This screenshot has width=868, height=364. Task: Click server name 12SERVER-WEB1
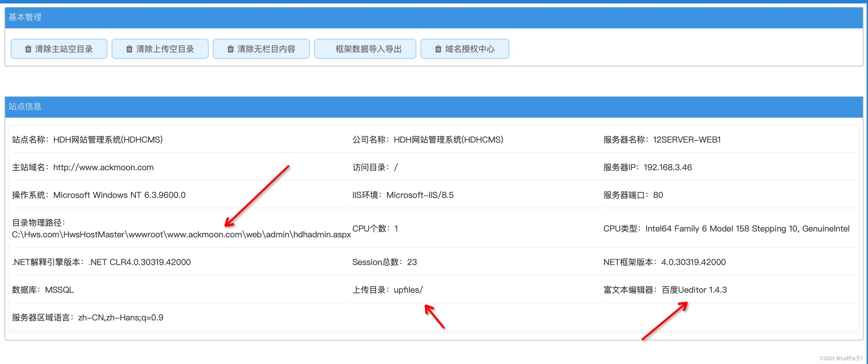[x=687, y=139]
